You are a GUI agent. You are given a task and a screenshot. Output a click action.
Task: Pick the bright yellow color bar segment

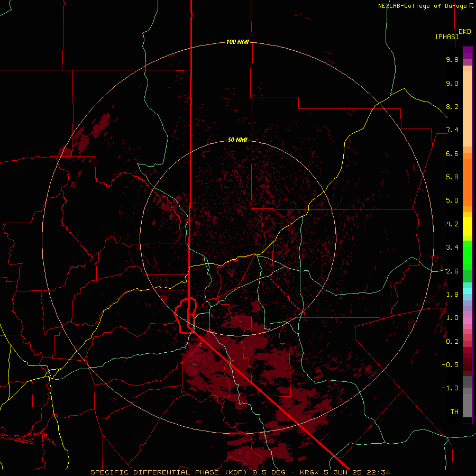(467, 226)
